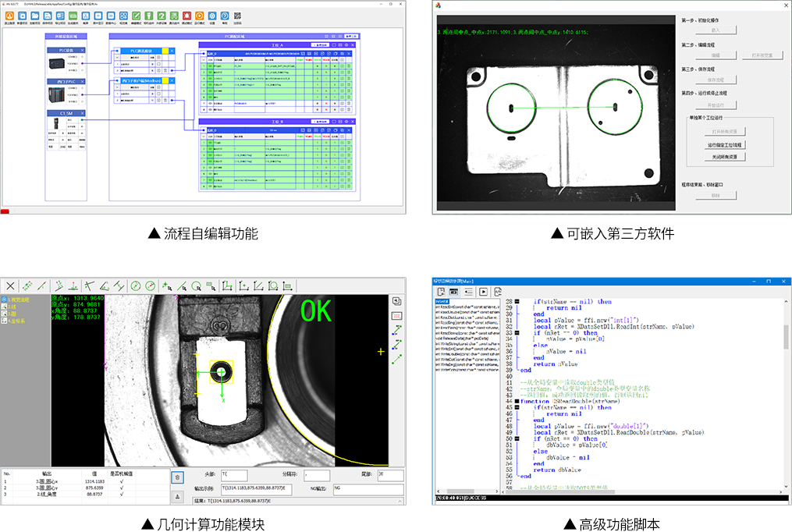792x532 pixels.
Task: Collapse the fold marker at script line 50
Action: (x=517, y=438)
